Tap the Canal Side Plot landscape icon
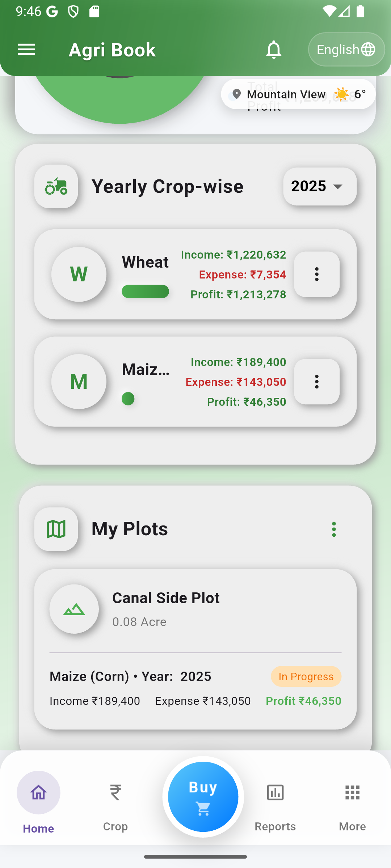The image size is (391, 868). pyautogui.click(x=74, y=609)
